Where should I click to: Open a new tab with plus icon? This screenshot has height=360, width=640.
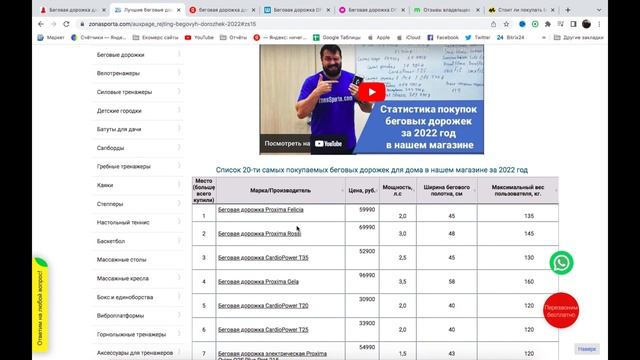(568, 9)
